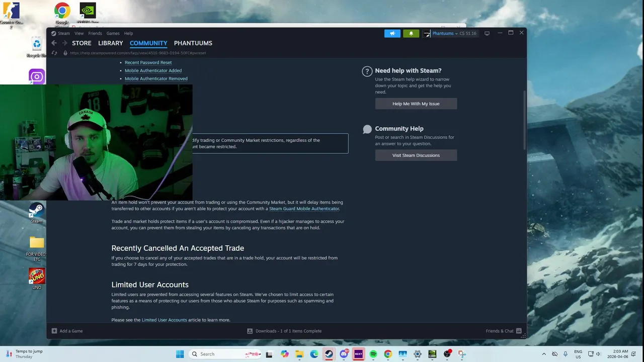Click the Windows taskbar Search box

click(225, 354)
